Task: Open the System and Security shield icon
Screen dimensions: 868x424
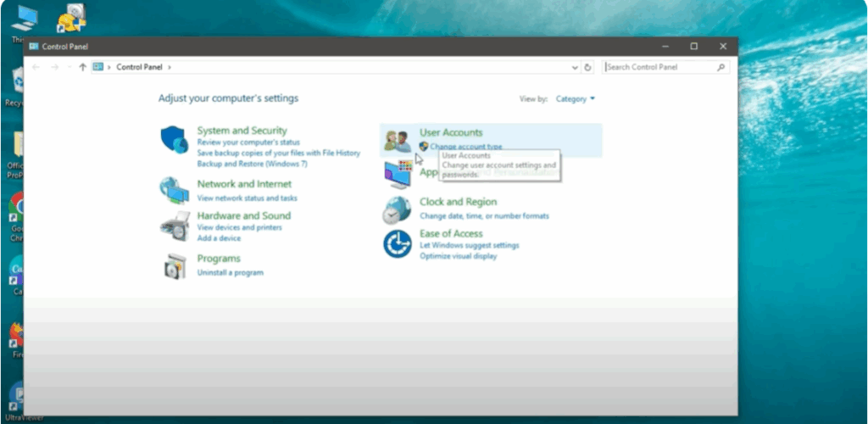Action: click(175, 140)
